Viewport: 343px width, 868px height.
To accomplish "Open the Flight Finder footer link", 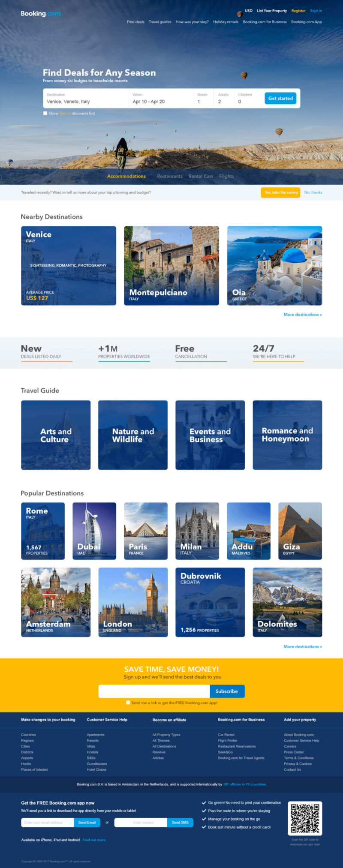I will (x=227, y=741).
